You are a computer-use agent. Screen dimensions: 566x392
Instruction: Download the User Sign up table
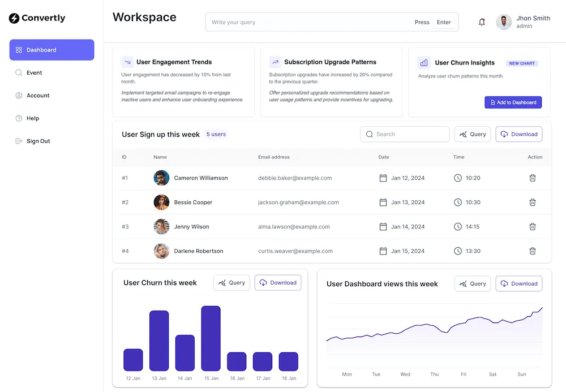pyautogui.click(x=518, y=134)
